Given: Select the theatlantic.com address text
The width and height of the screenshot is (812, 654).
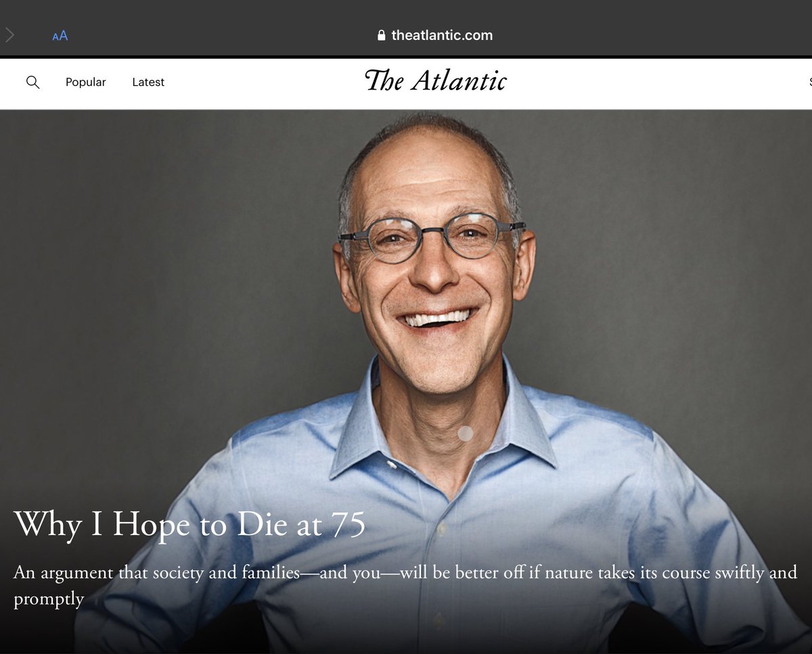Looking at the screenshot, I should click(442, 35).
